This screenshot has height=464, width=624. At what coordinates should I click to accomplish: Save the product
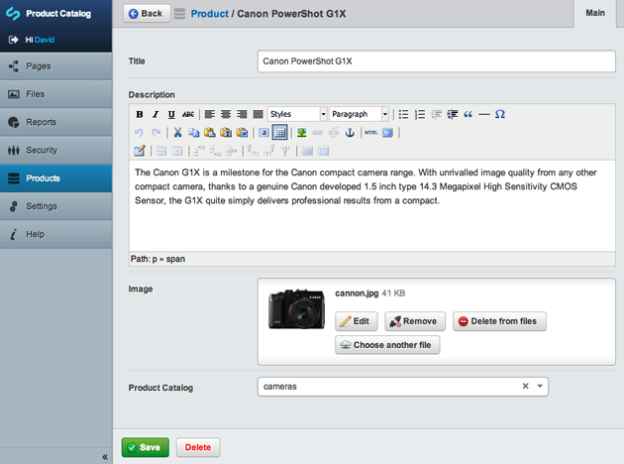[145, 447]
